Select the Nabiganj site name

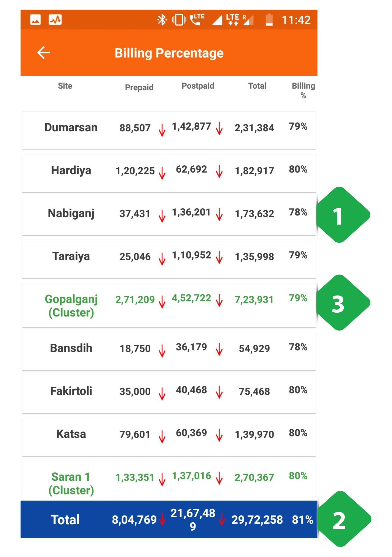(x=71, y=214)
